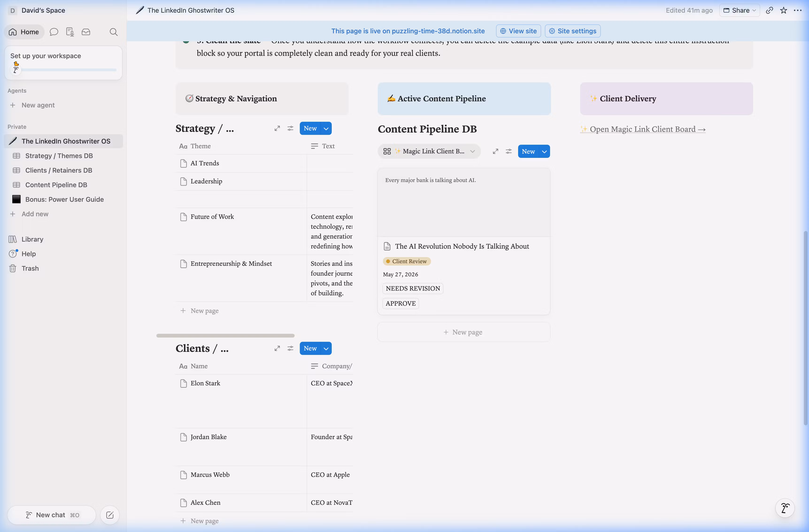Click New in the Strategy database

tap(310, 128)
